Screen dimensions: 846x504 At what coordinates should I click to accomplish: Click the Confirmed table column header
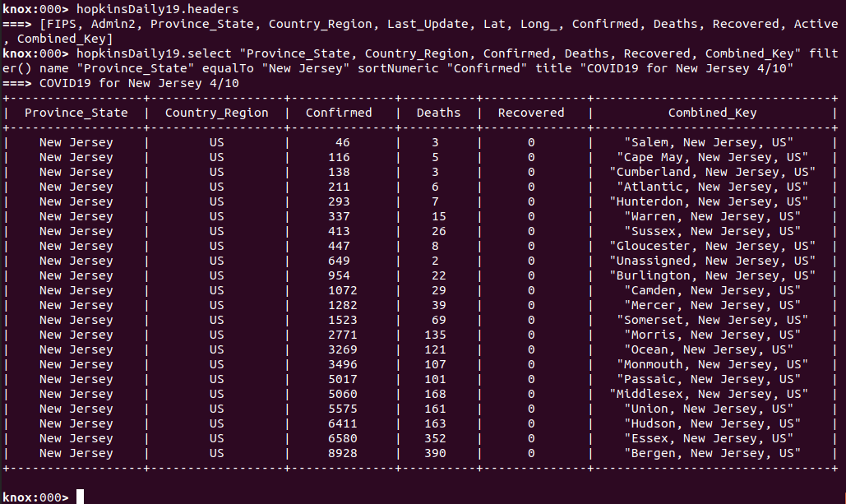(339, 113)
